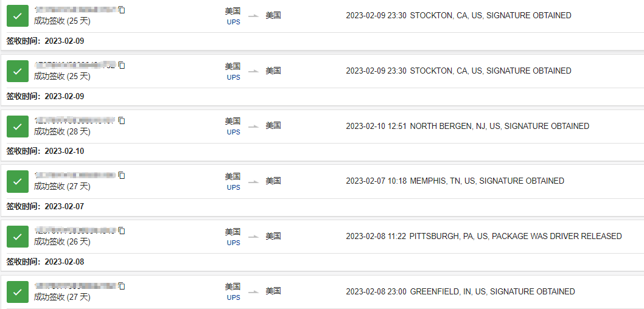Select green check box in Greenfield row
The height and width of the screenshot is (309, 644).
pos(18,291)
